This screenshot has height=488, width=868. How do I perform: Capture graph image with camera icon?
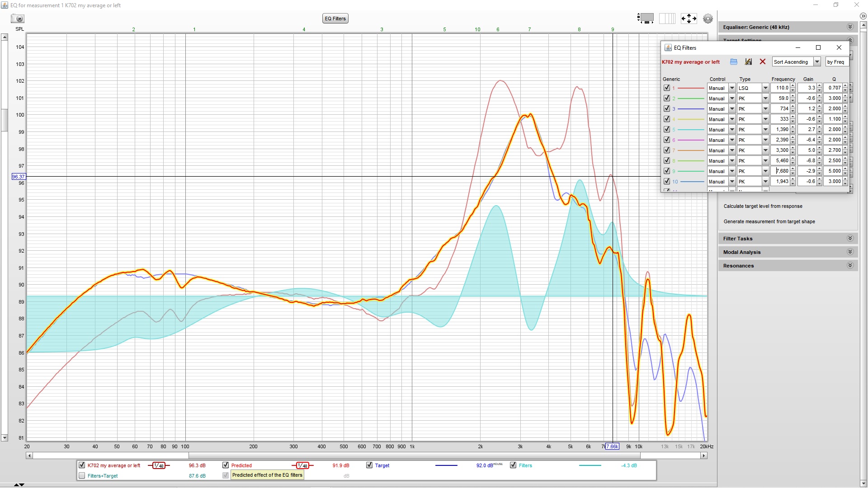[x=18, y=19]
